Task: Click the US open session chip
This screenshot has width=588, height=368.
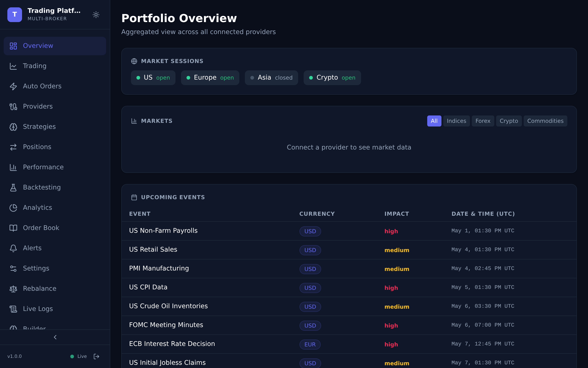Action: point(153,78)
